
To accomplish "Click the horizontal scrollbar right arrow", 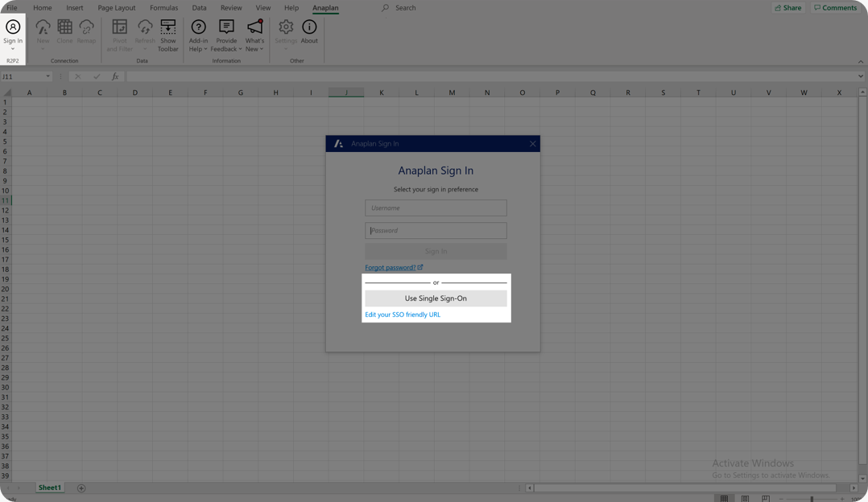I will [854, 488].
